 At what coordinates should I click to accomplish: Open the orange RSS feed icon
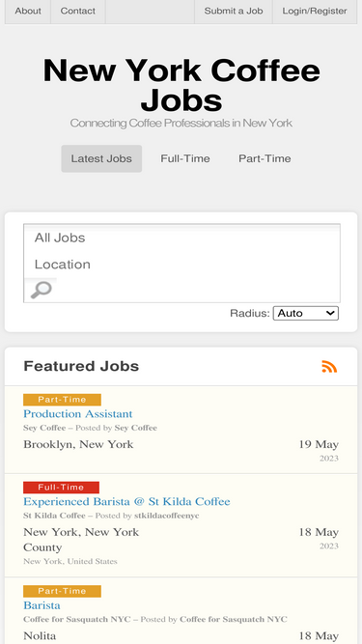(x=329, y=366)
